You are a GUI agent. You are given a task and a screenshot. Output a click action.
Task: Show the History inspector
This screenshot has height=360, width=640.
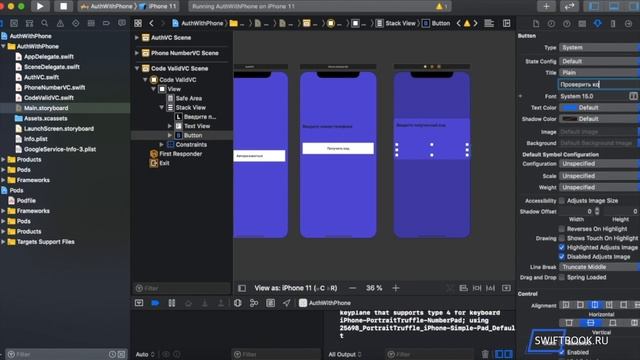click(x=551, y=24)
